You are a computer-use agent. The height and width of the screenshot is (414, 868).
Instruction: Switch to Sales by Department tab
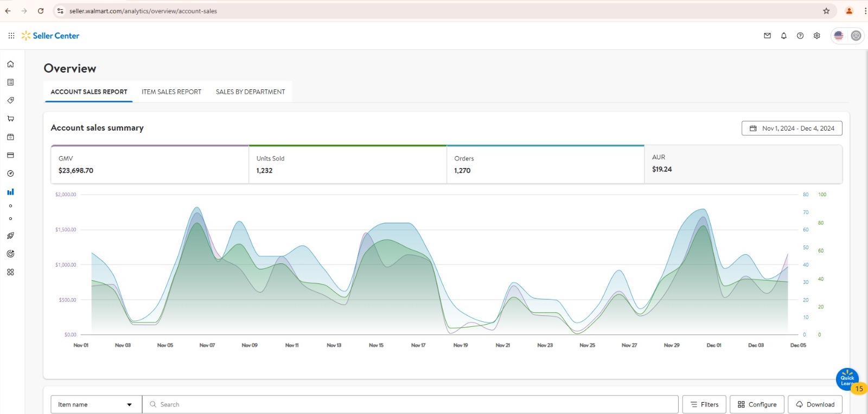coord(250,92)
